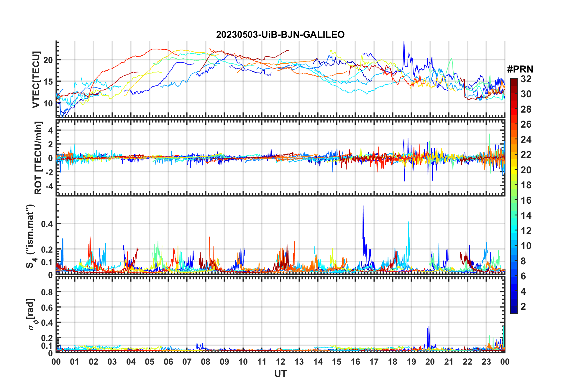
Task: Select x-axis hour tick label 13
Action: [299, 362]
